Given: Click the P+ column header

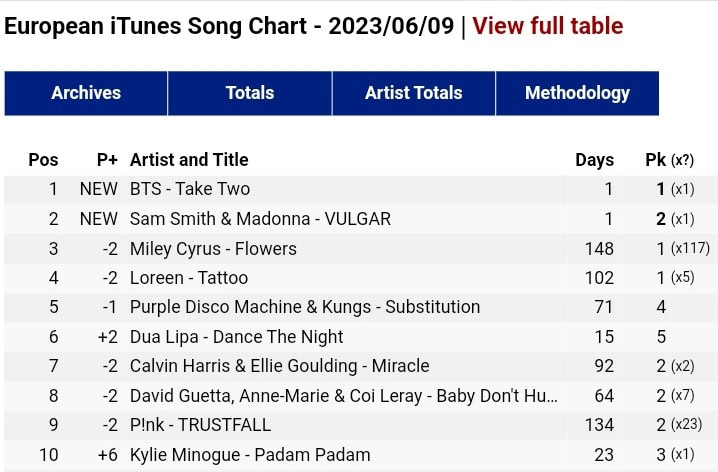Looking at the screenshot, I should [x=107, y=160].
